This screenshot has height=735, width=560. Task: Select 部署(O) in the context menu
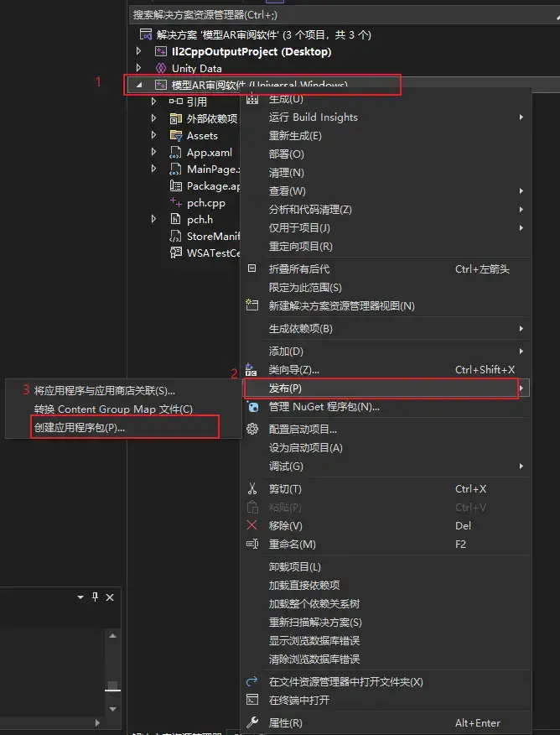tap(386, 154)
